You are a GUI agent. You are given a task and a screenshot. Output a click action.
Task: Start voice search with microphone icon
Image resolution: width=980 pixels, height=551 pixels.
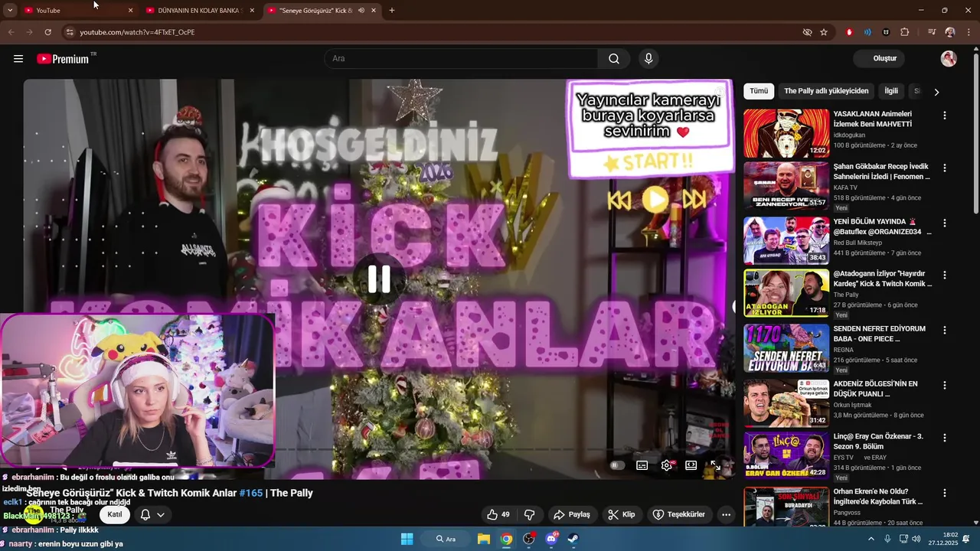(x=648, y=59)
